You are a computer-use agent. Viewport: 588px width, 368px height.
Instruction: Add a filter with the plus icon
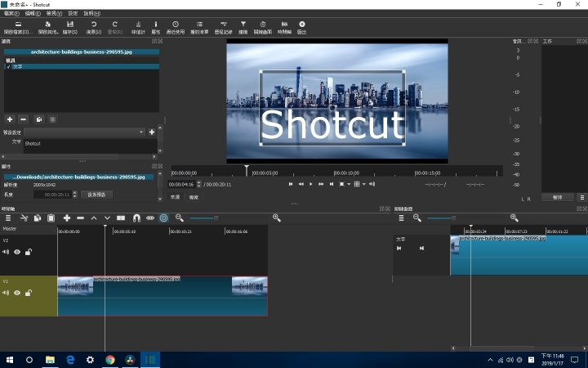(x=10, y=119)
